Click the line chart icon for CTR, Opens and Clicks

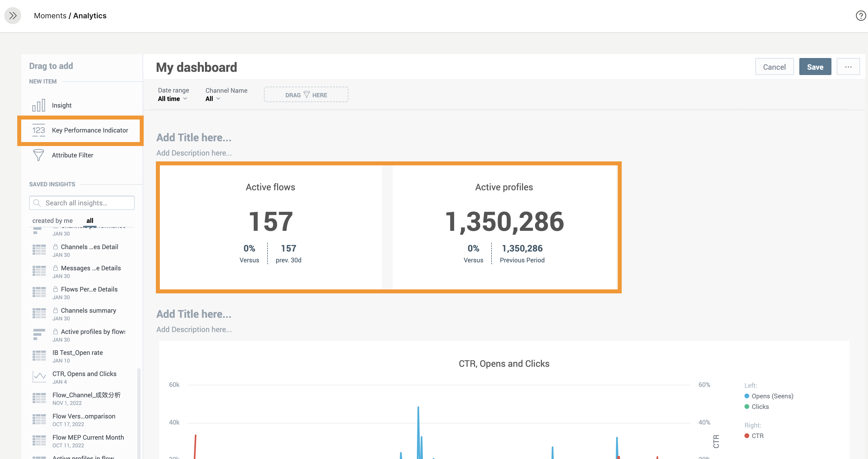(x=39, y=377)
